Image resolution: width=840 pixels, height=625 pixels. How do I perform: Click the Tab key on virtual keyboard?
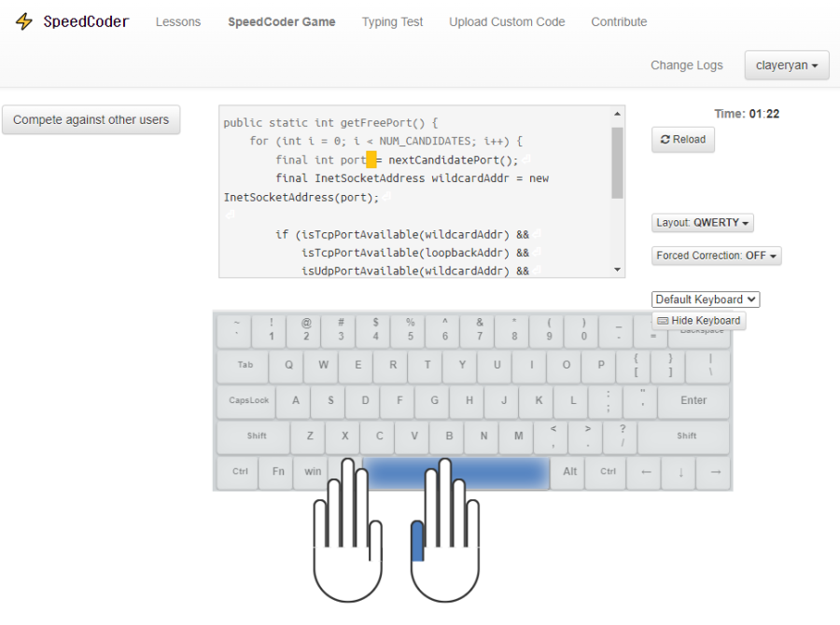[245, 366]
